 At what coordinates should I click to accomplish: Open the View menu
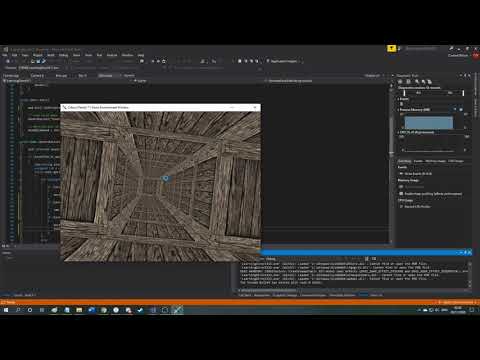coord(25,55)
